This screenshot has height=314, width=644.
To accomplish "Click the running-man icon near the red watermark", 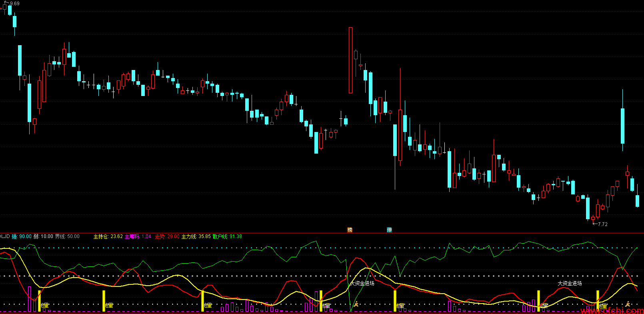I will coord(628,304).
